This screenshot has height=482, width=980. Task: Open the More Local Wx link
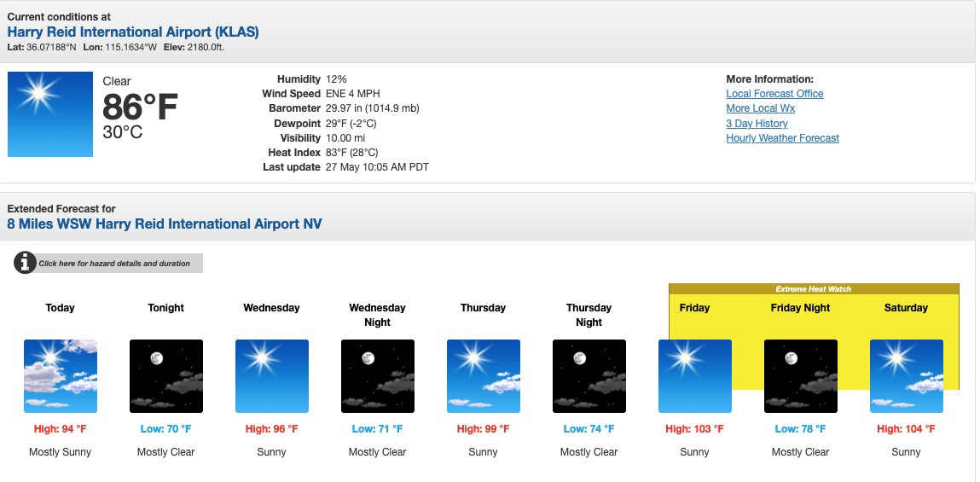(760, 108)
